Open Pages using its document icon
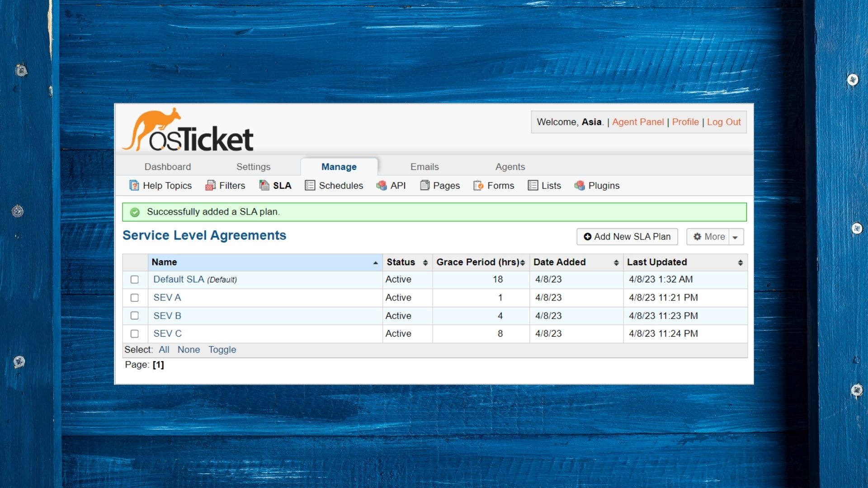Screen dimensions: 868x488 pyautogui.click(x=425, y=185)
